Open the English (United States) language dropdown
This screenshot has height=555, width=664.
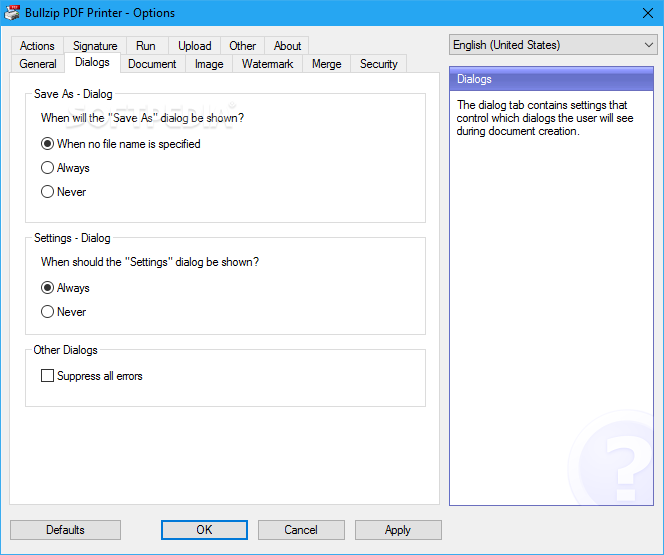pos(553,45)
